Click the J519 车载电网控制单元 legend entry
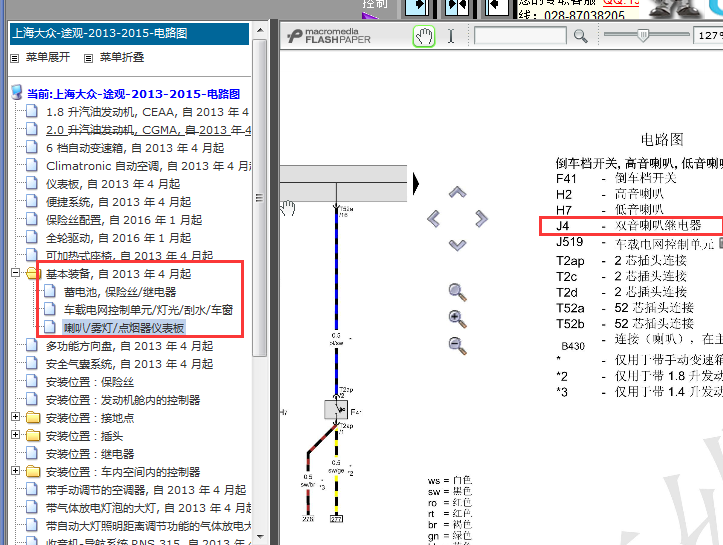 point(636,243)
